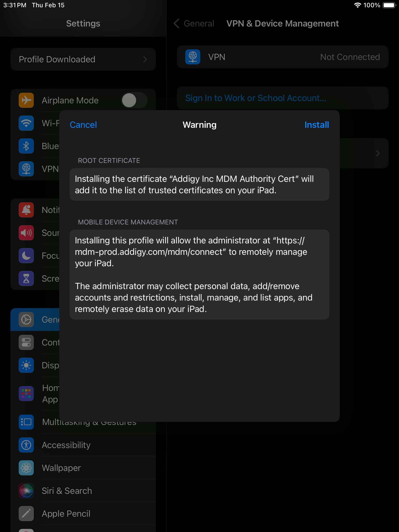Viewport: 399px width, 532px height.
Task: Open Siri & Search icon
Action: (x=26, y=491)
